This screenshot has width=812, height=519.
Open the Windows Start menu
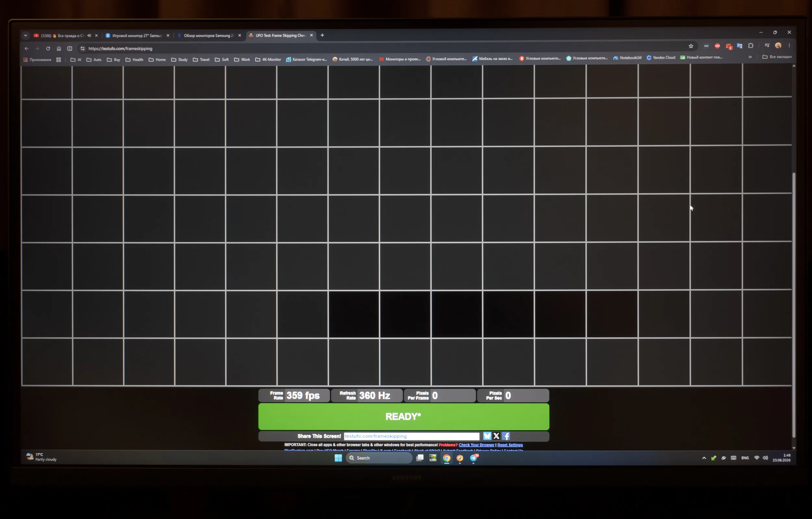(338, 458)
